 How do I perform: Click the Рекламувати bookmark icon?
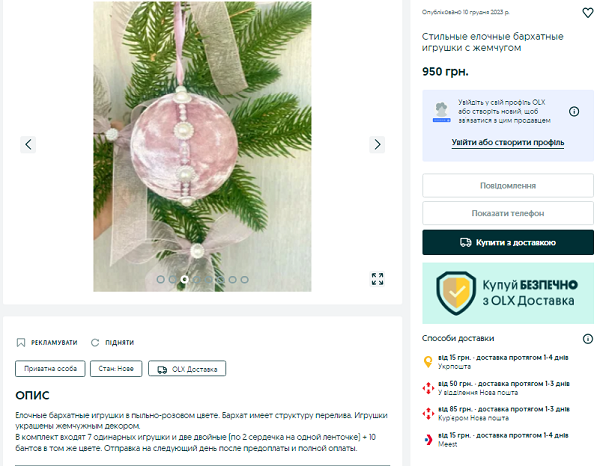pos(21,342)
